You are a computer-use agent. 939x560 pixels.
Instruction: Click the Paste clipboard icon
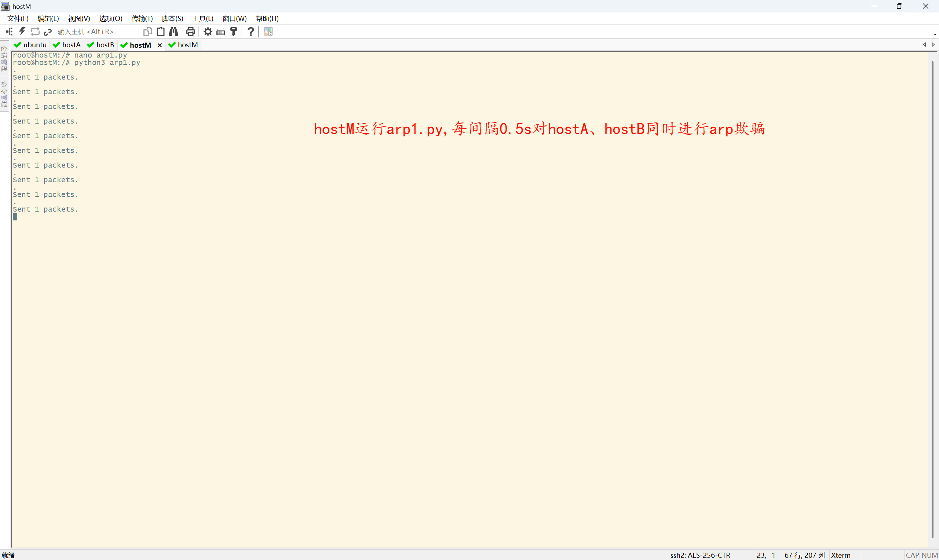coord(160,32)
